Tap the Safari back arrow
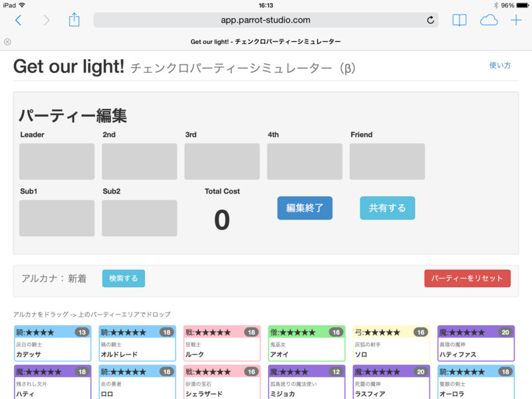532x399 pixels. (x=19, y=21)
